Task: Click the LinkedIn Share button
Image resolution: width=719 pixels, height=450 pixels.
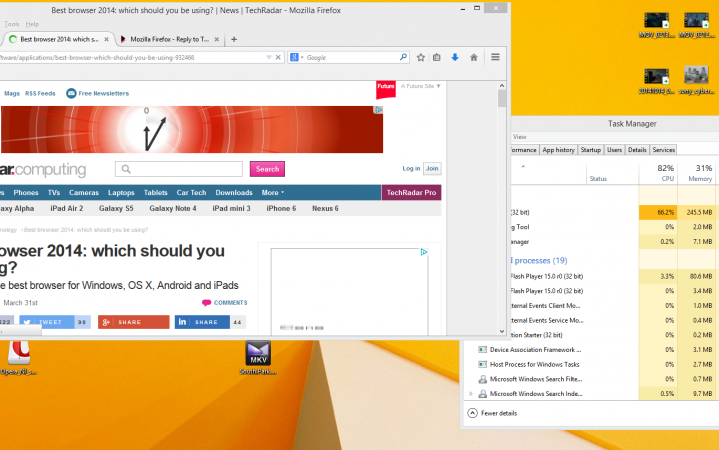Action: coord(202,322)
